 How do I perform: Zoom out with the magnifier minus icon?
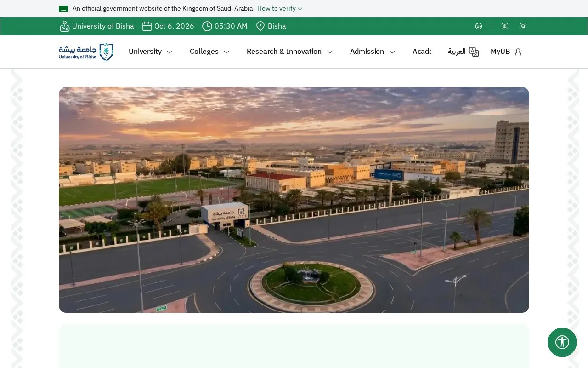coord(523,26)
